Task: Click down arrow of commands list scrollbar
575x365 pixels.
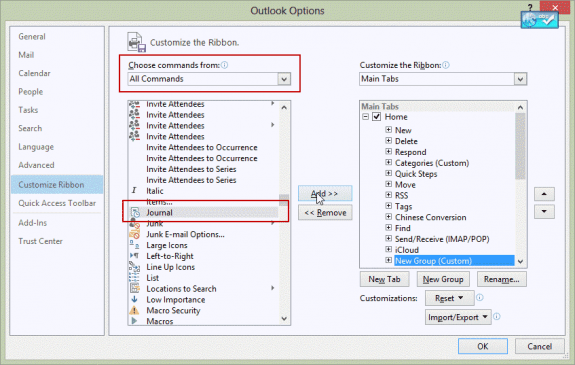Action: click(284, 319)
